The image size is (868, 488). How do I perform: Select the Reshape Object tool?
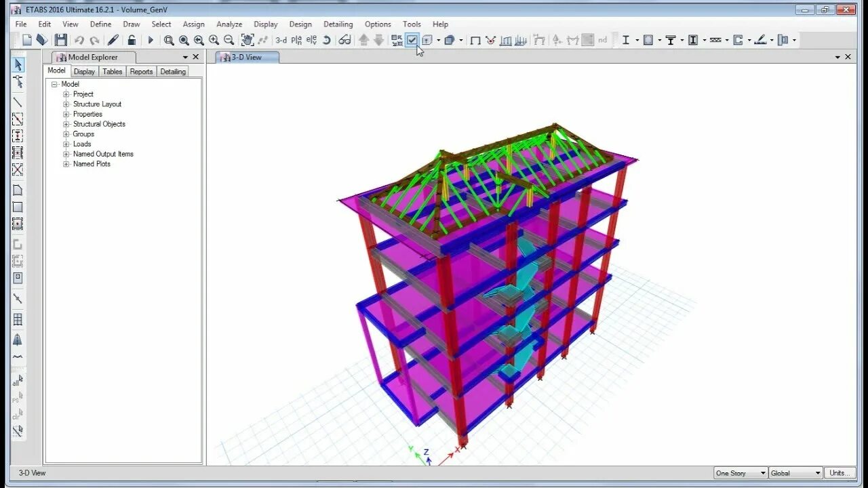pos(18,82)
